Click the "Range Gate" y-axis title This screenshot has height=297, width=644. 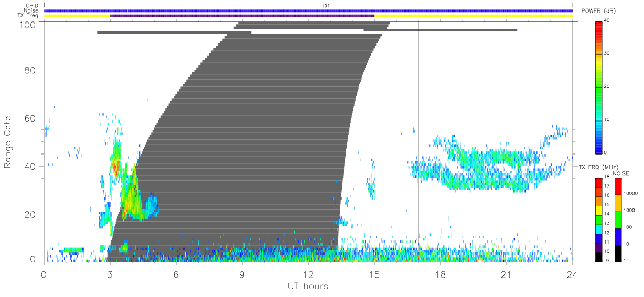(x=8, y=142)
